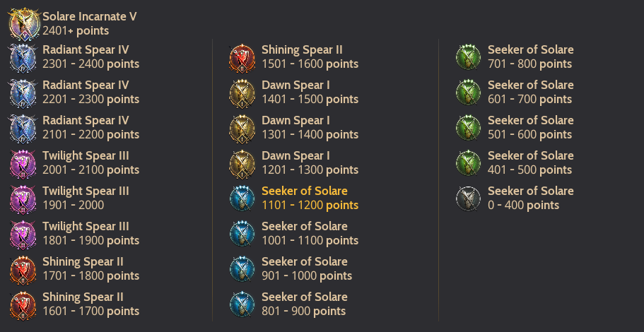The image size is (644, 332).
Task: Click the Solare Incarnate V rank badge
Action: 23,24
